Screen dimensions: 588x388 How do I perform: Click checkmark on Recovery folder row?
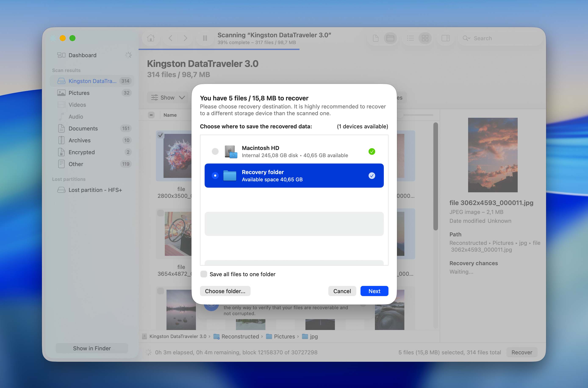372,175
